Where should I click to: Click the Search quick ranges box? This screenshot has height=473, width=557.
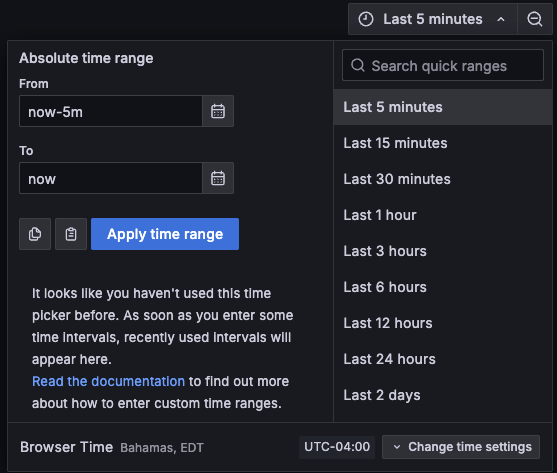click(443, 65)
